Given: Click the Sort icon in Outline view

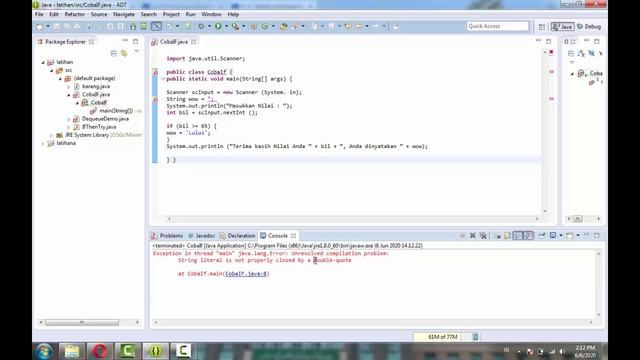Looking at the screenshot, I should [581, 53].
